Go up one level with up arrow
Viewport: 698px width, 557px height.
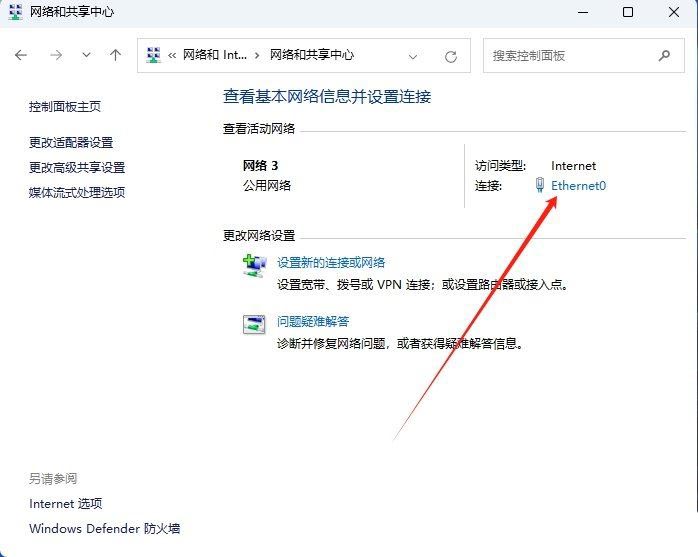coord(115,56)
